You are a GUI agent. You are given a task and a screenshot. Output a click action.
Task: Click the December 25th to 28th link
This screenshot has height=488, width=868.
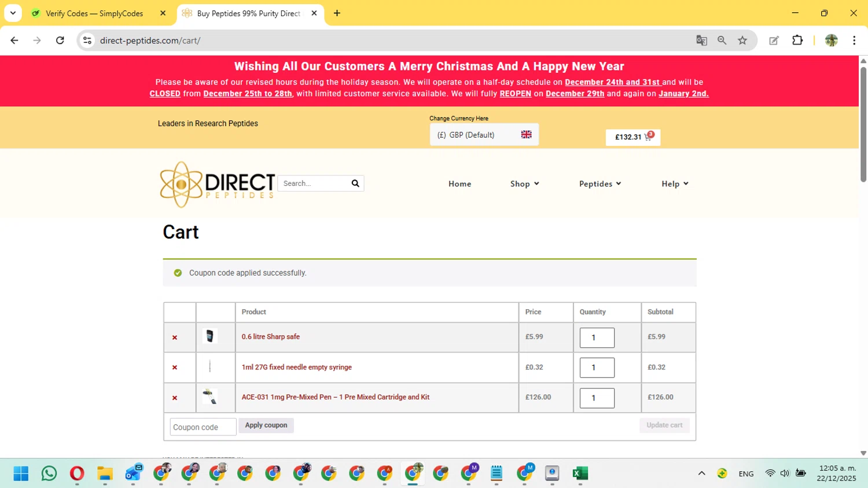click(x=248, y=94)
